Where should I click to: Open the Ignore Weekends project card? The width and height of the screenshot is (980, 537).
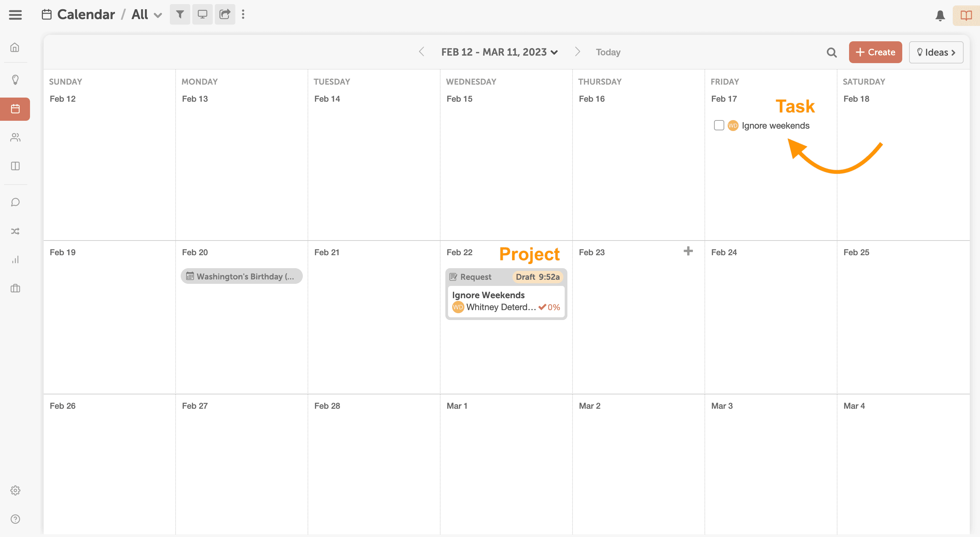(506, 301)
